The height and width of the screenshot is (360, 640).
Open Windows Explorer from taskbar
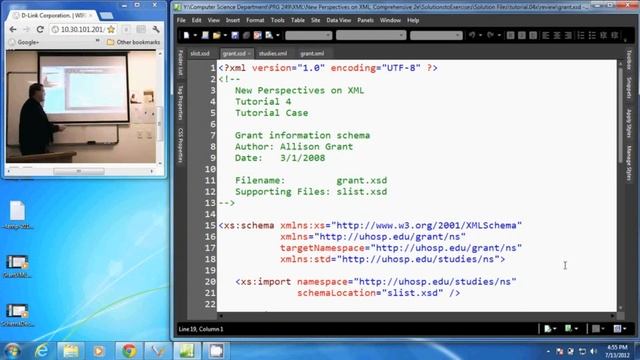click(70, 351)
